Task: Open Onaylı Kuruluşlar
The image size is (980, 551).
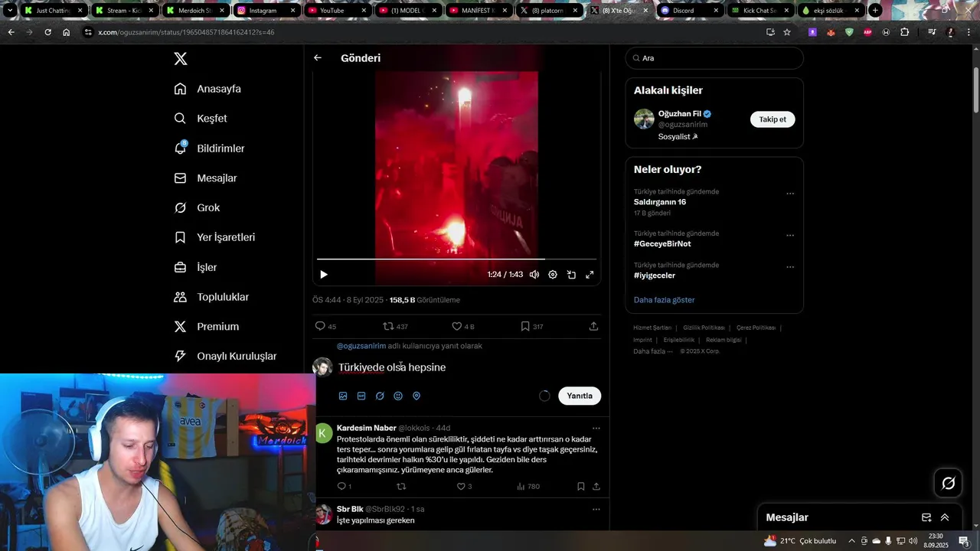Action: [225, 357]
